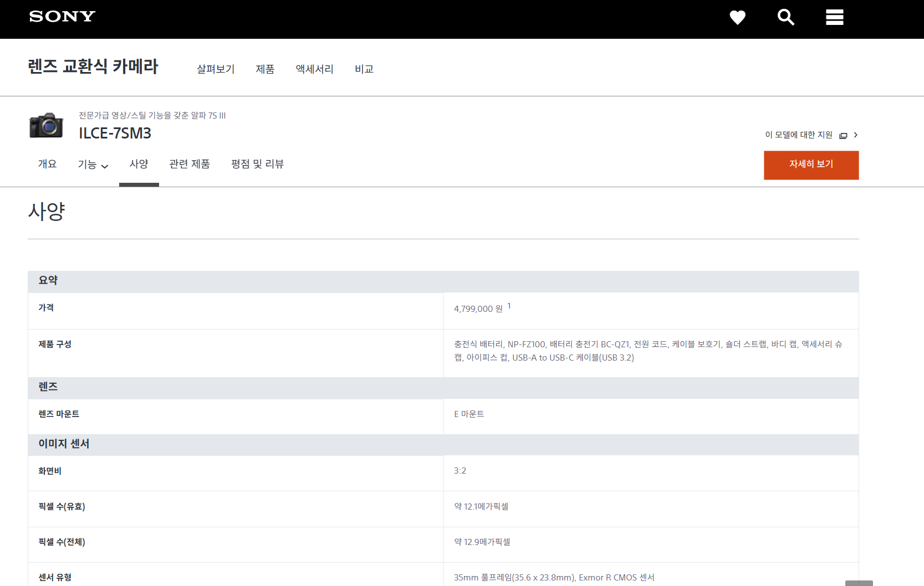924x586 pixels.
Task: Click the price footnote 1 superscript
Action: tap(509, 306)
